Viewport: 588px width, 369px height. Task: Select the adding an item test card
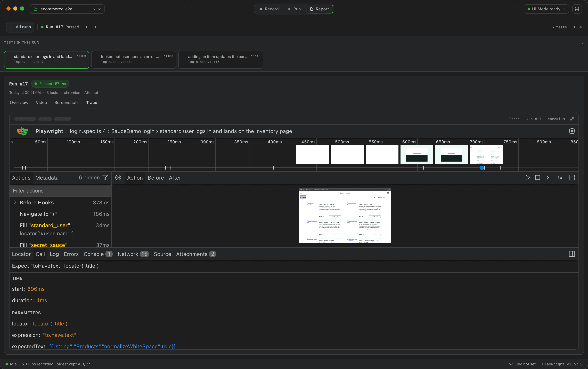point(221,60)
